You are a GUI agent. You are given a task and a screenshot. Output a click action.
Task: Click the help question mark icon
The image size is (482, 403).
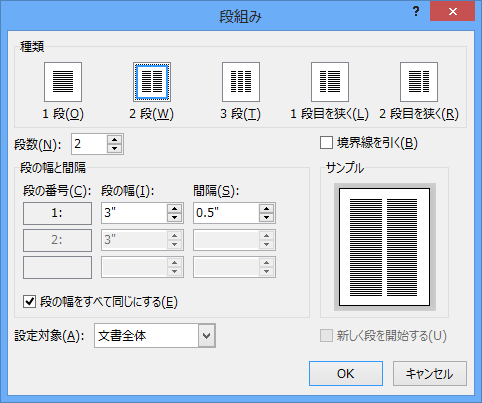416,12
